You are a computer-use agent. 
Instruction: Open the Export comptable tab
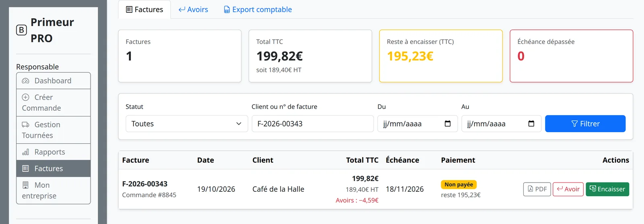258,9
